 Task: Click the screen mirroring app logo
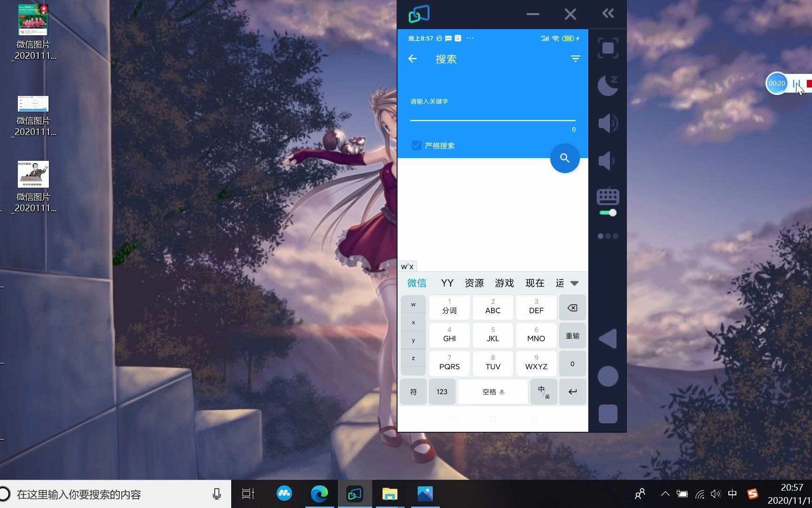coord(419,14)
